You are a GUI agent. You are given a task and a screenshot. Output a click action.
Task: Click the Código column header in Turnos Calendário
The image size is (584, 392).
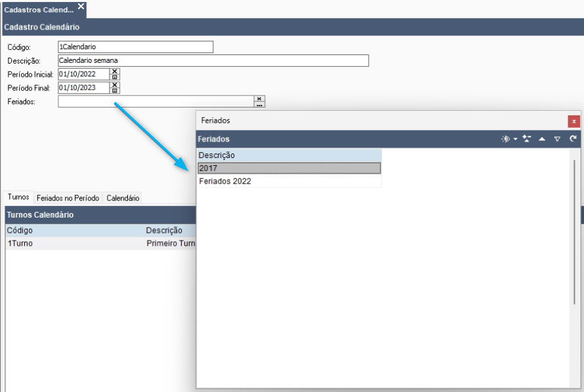coord(75,230)
